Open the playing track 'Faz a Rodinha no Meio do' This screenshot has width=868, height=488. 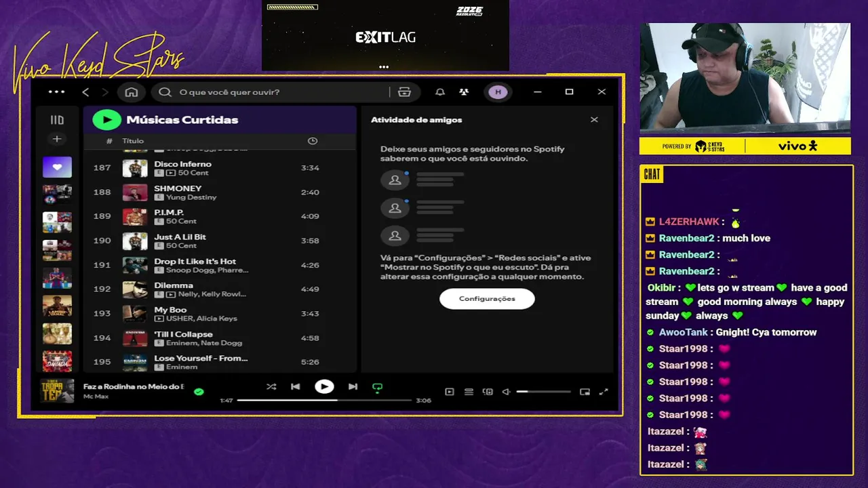134,386
